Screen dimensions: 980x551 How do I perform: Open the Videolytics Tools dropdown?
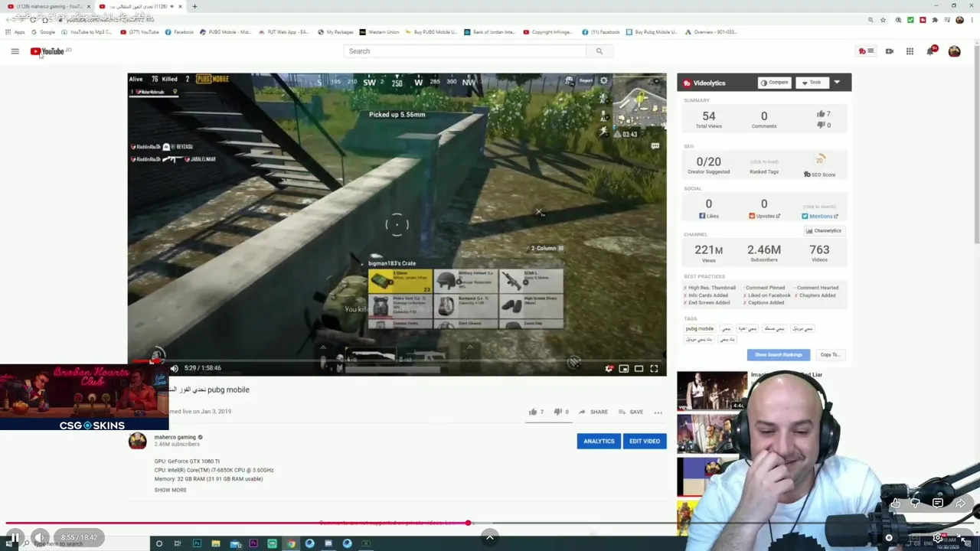812,83
